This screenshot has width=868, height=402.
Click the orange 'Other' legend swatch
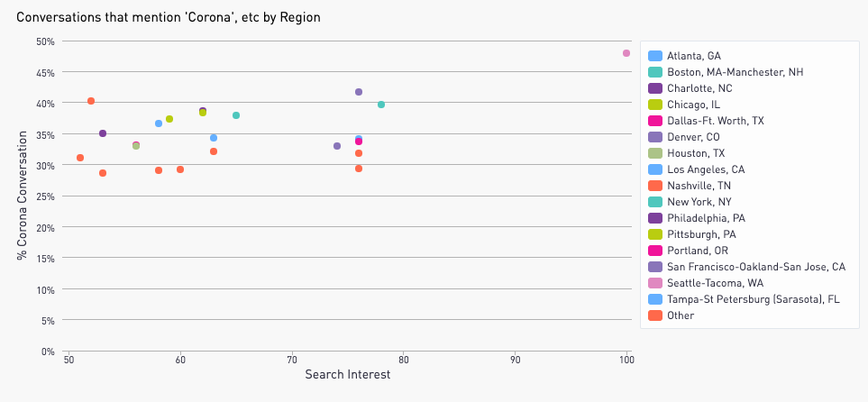(655, 315)
